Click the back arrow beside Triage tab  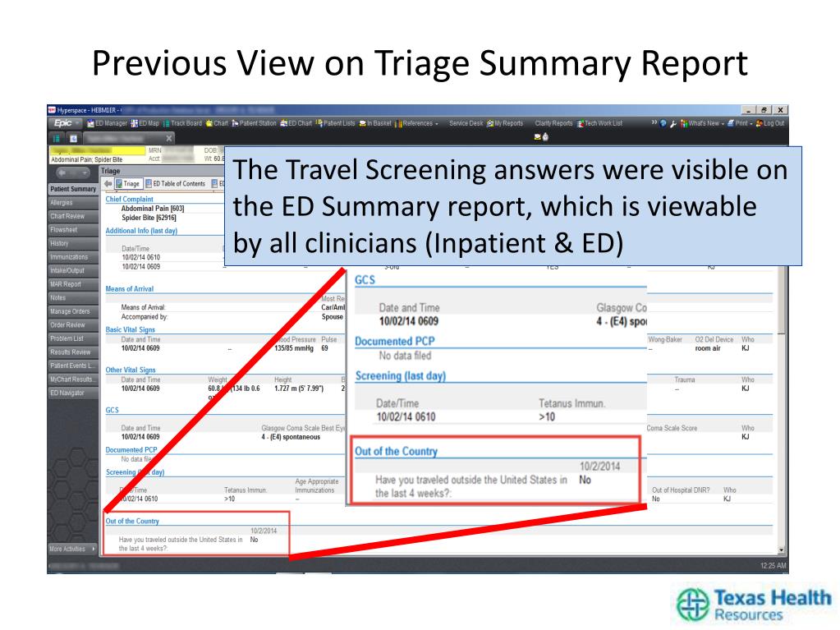point(108,184)
